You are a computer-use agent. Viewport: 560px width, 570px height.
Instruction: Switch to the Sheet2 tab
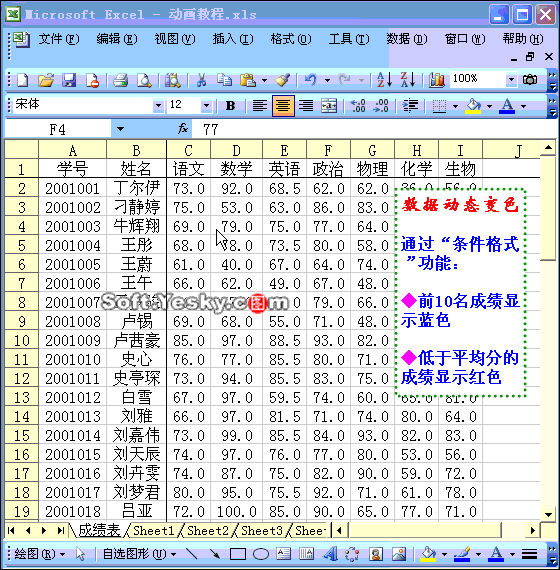tap(208, 530)
